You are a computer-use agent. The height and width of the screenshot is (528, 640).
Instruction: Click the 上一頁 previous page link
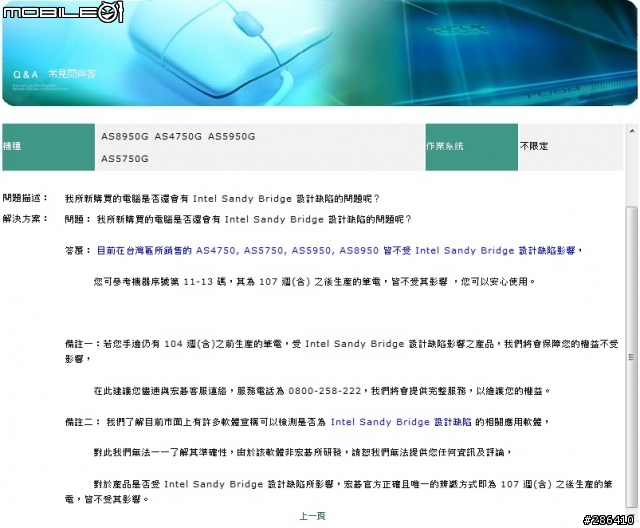point(312,516)
